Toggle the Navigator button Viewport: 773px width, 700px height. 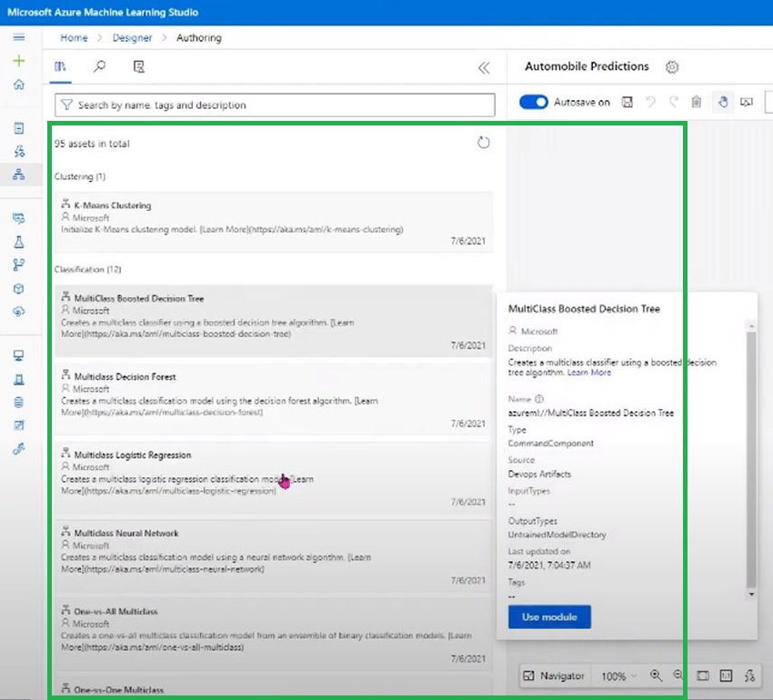pos(554,675)
